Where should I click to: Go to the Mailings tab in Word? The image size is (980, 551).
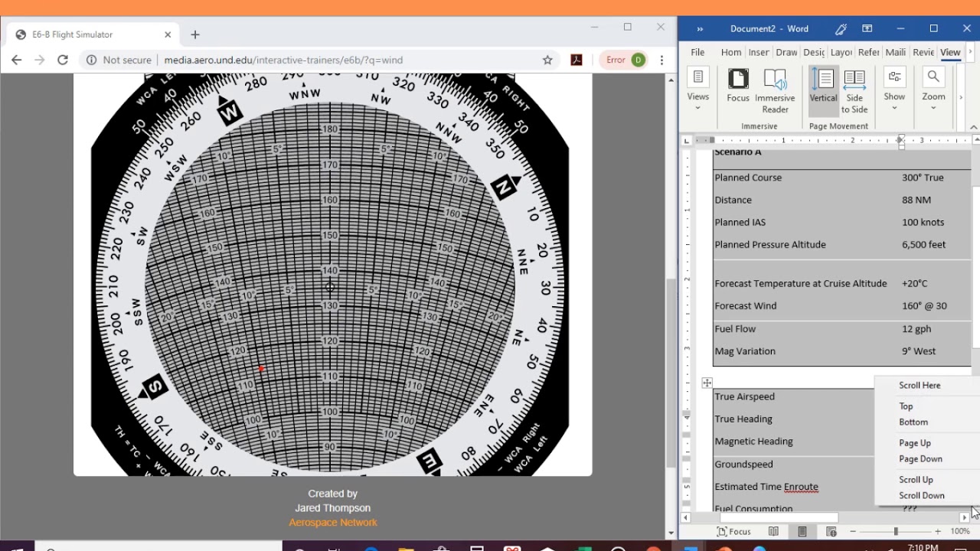coord(895,52)
